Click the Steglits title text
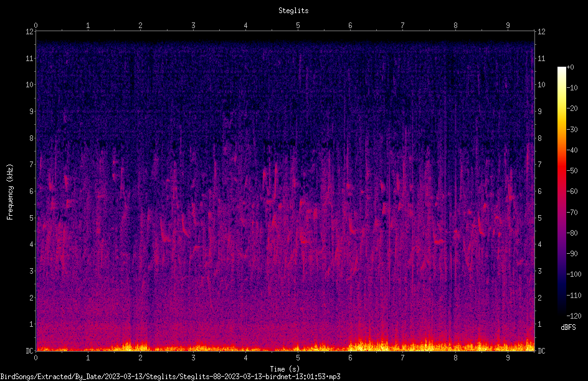588x381 pixels. (x=293, y=11)
